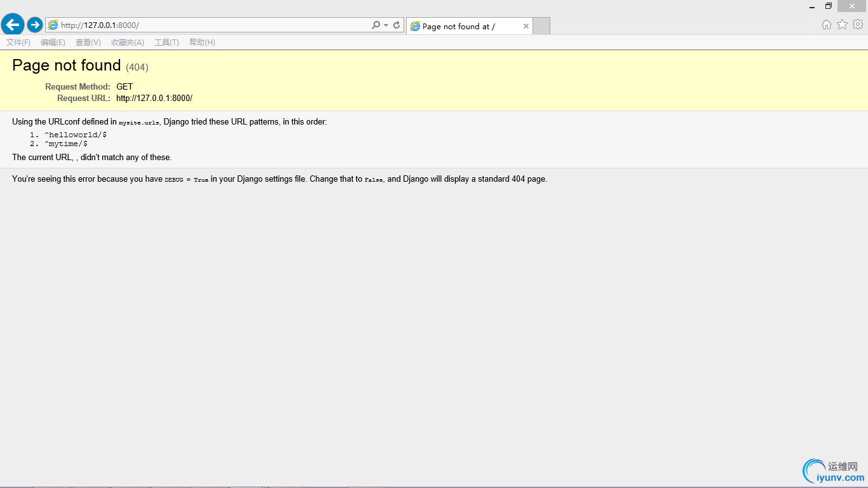The image size is (868, 488).
Task: Click the (404) status code text
Action: 137,67
